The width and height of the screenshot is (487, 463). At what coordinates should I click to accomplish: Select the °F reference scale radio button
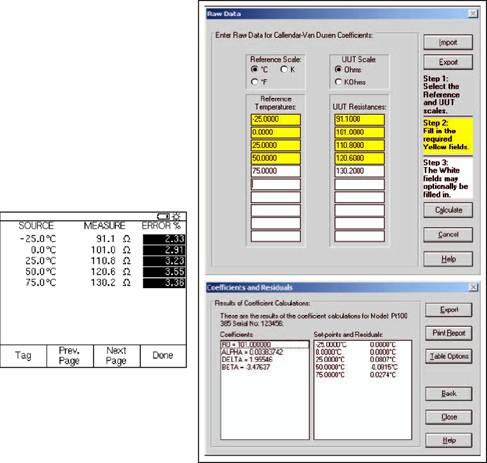[x=255, y=82]
